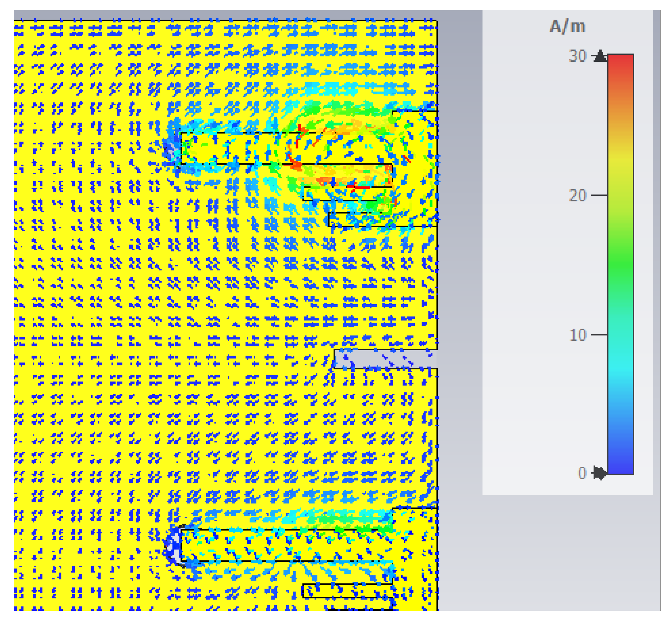Viewport: 672px width, 622px height.
Task: Select the 0 scale value label
Action: (x=582, y=473)
